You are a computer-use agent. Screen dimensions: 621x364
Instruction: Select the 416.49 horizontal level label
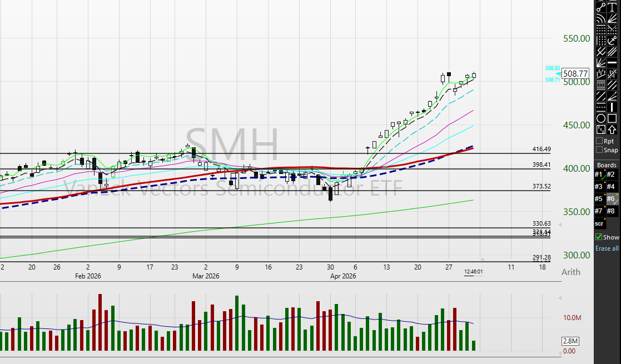[541, 149]
